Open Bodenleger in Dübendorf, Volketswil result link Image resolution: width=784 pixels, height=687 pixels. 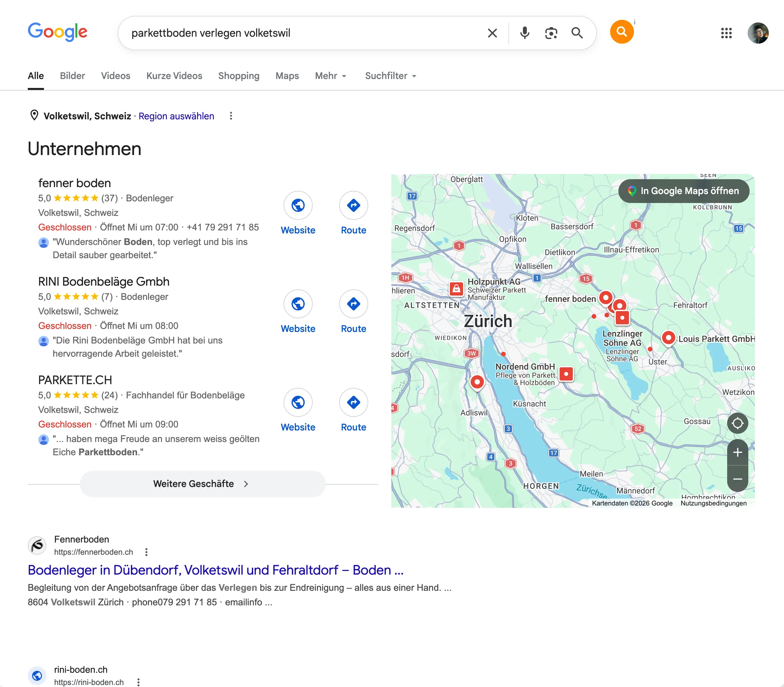coord(216,570)
